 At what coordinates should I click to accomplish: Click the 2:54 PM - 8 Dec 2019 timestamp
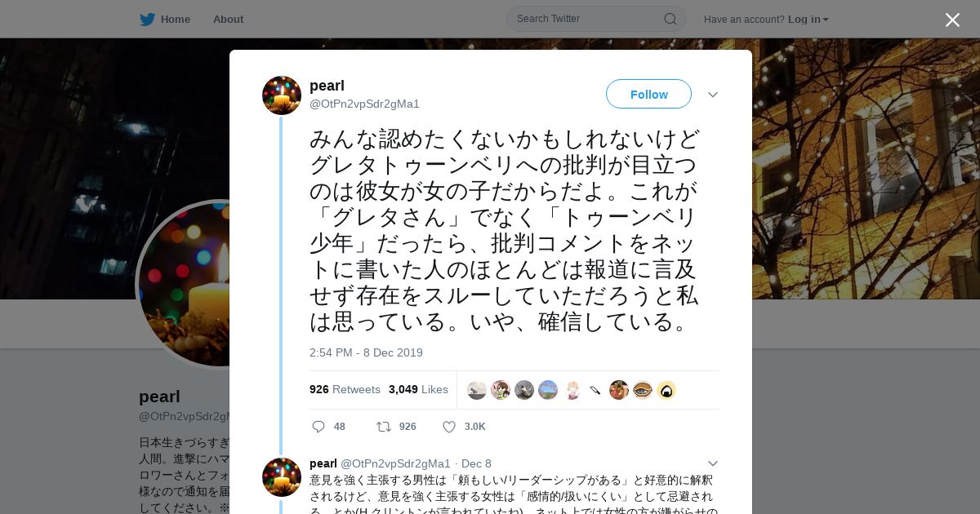366,352
